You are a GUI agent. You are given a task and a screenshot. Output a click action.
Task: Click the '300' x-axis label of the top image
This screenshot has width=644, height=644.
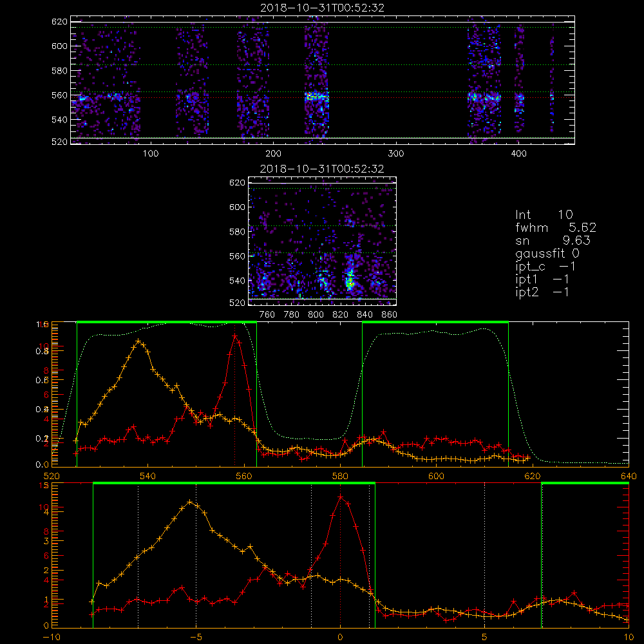[x=396, y=154]
